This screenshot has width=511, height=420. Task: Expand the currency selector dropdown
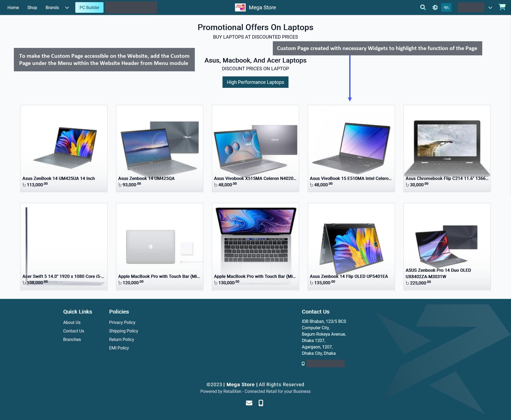(490, 7)
